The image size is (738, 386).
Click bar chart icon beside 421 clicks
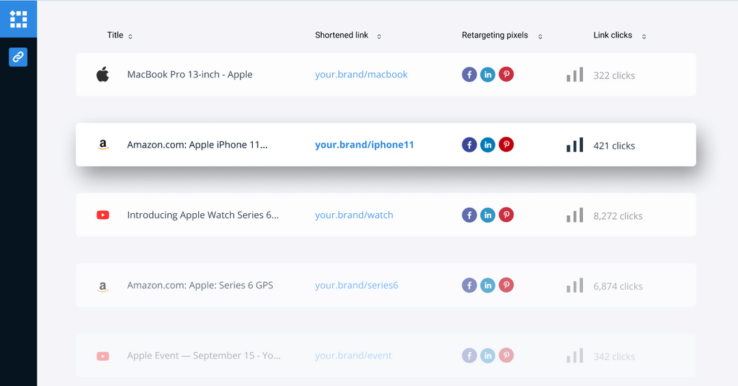(x=575, y=145)
